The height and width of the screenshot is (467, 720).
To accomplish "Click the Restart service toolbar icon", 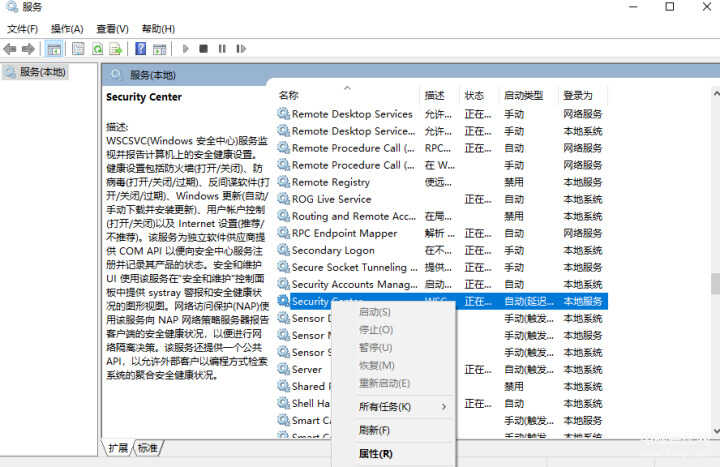I will coord(240,48).
